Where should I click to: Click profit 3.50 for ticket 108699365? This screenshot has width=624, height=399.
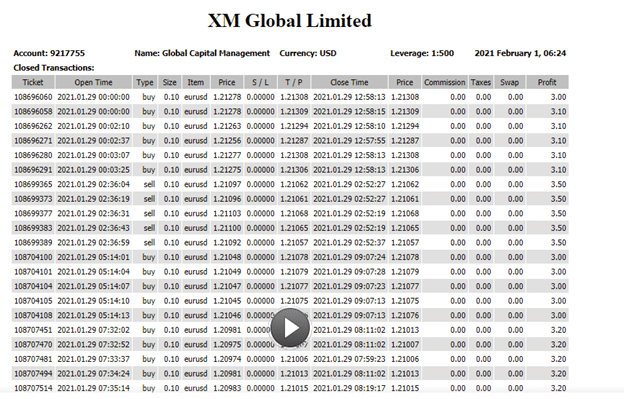(558, 185)
